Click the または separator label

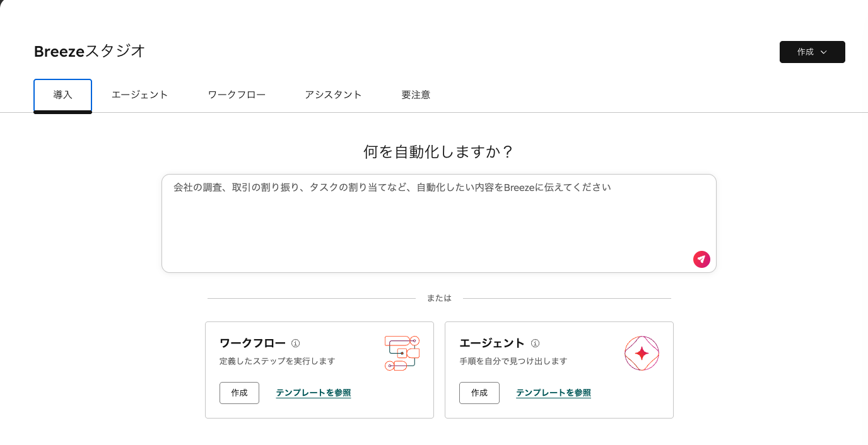pyautogui.click(x=439, y=298)
